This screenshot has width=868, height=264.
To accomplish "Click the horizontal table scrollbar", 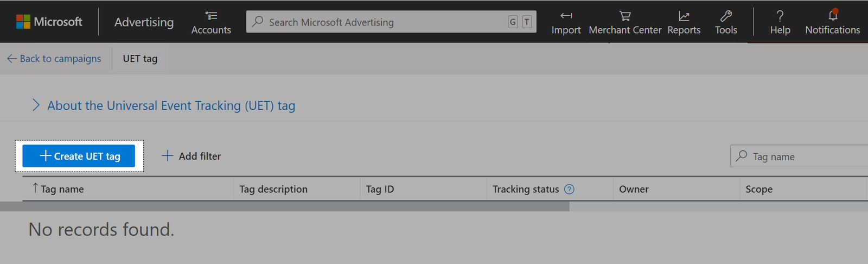I will [x=285, y=206].
